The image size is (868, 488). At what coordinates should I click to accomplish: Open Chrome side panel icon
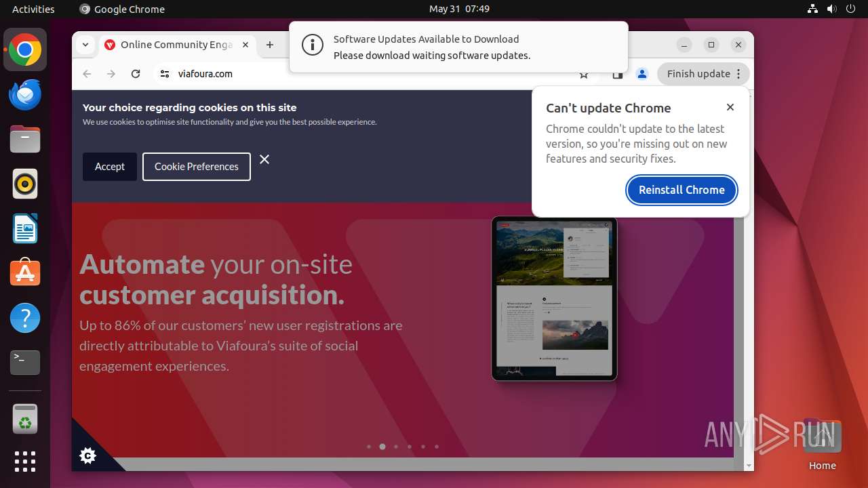pyautogui.click(x=617, y=75)
